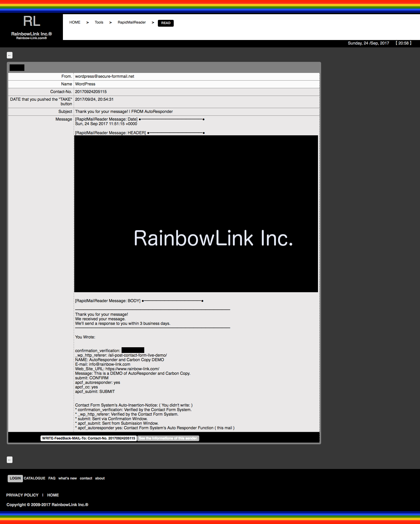Click the [RapidMailReader Message: HEADER] heading
Viewport: 420px width, 524px height.
tap(111, 133)
